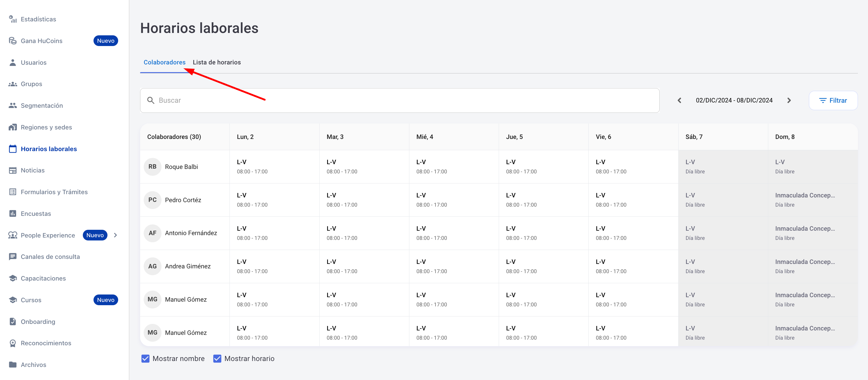
Task: Click the Horarios laborales page heading
Action: (x=199, y=28)
